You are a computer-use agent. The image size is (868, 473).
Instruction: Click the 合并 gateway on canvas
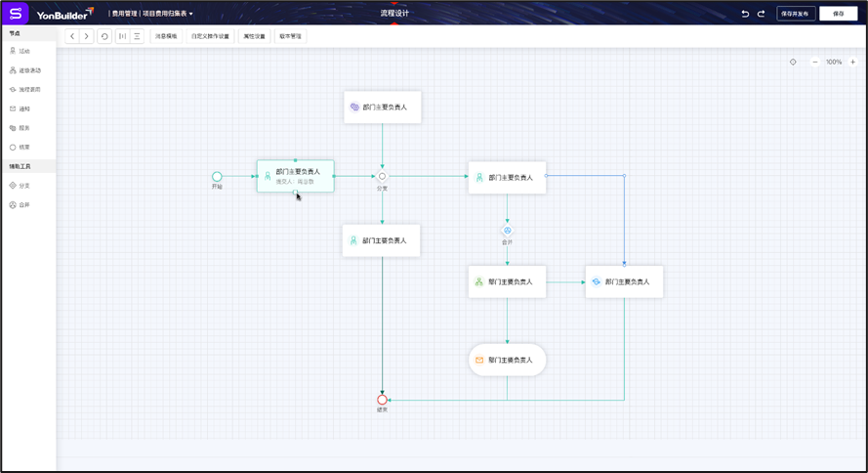[507, 231]
